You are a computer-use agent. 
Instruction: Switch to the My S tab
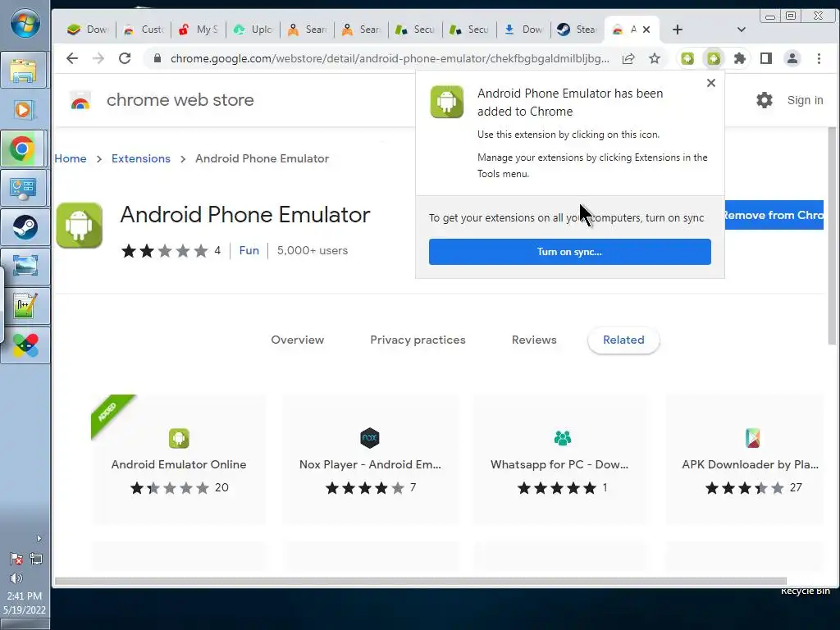199,30
